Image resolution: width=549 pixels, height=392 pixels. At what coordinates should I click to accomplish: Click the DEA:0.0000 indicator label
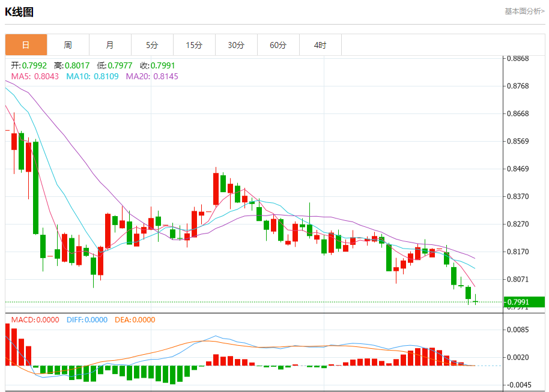tap(135, 319)
